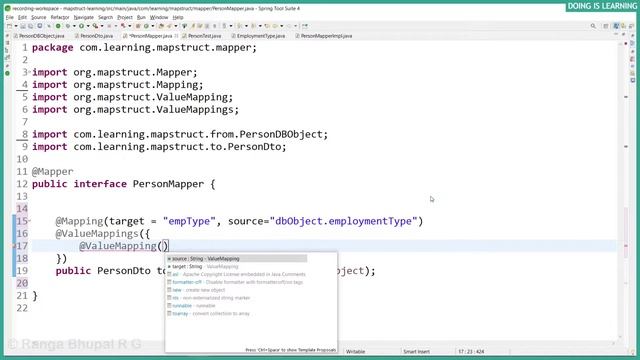The width and height of the screenshot is (640, 360).
Task: Open the Navigate menu
Action: click(84, 17)
